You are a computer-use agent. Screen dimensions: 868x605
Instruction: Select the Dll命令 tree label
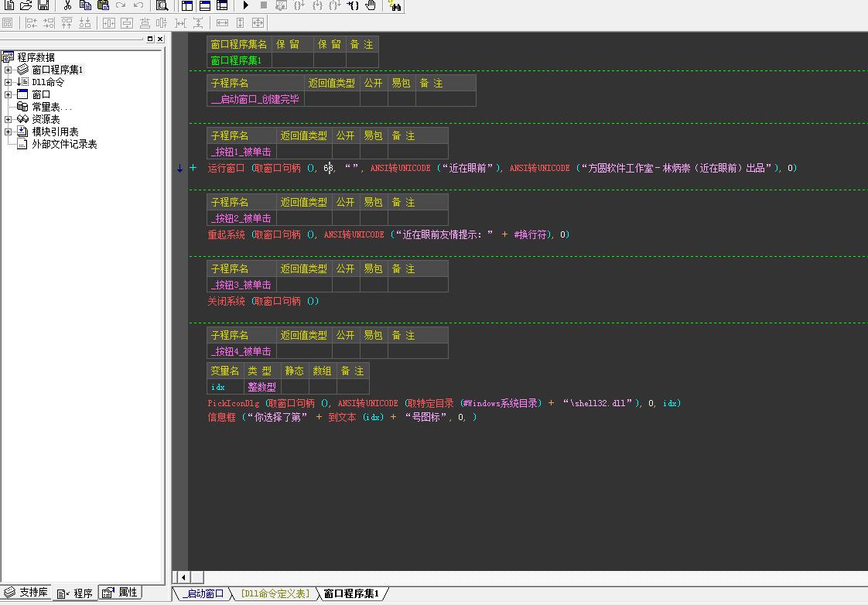(48, 82)
